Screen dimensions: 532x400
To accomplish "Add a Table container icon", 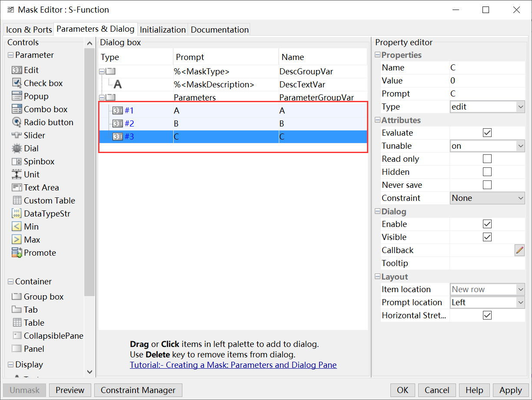I will (x=17, y=323).
